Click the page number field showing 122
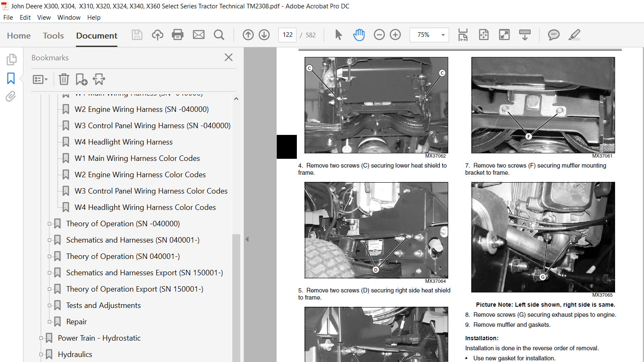Viewport: 644px width, 362px height. pos(288,35)
